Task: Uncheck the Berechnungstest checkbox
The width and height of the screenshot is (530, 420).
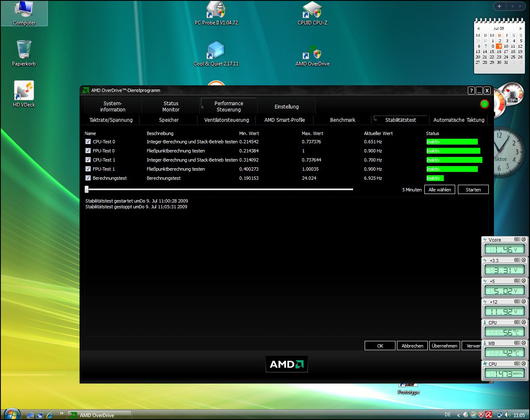Action: click(88, 178)
